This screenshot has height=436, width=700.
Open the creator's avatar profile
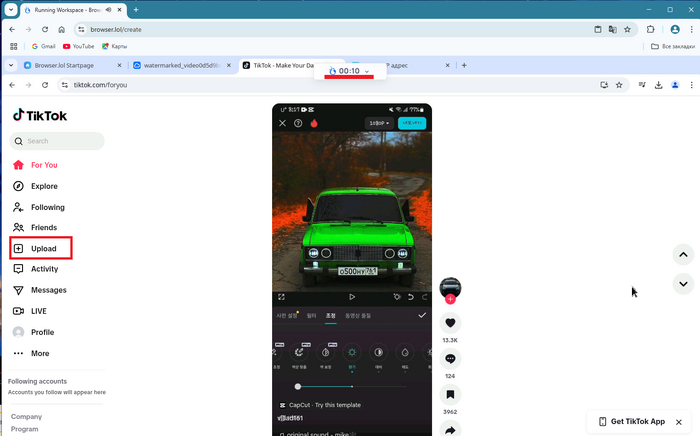(x=450, y=287)
